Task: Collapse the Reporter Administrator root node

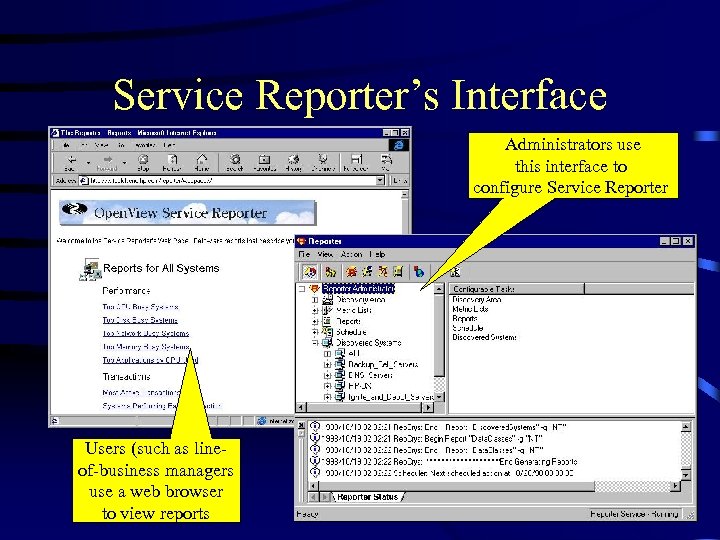Action: (x=302, y=289)
